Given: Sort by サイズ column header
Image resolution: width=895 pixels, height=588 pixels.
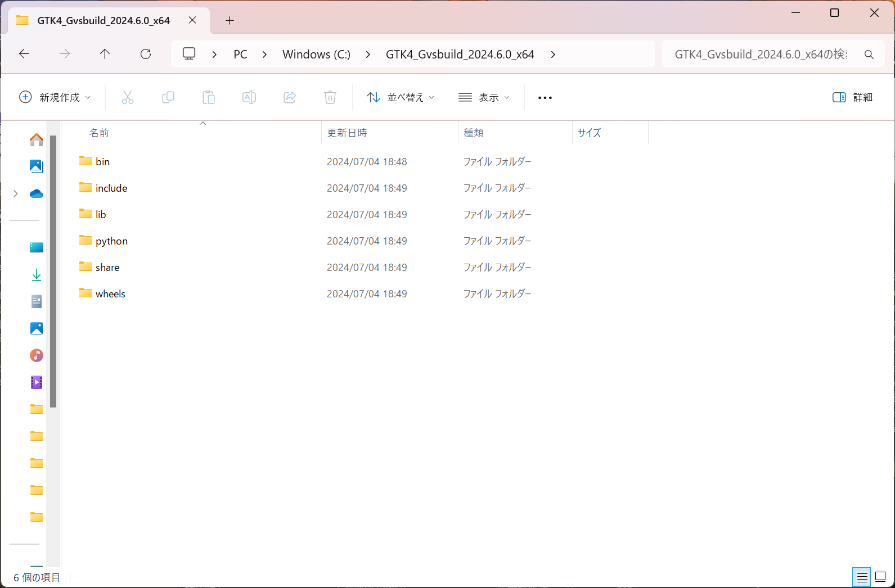Looking at the screenshot, I should tap(610, 133).
